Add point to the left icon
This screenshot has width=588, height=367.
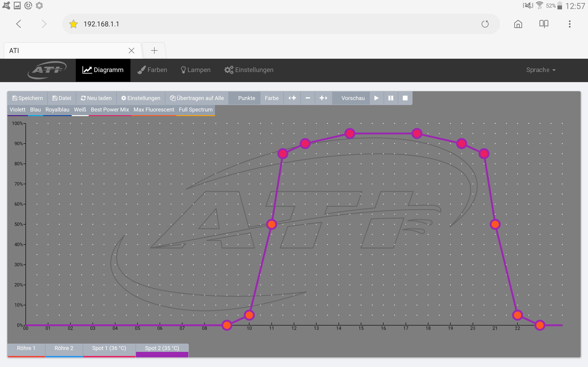292,98
